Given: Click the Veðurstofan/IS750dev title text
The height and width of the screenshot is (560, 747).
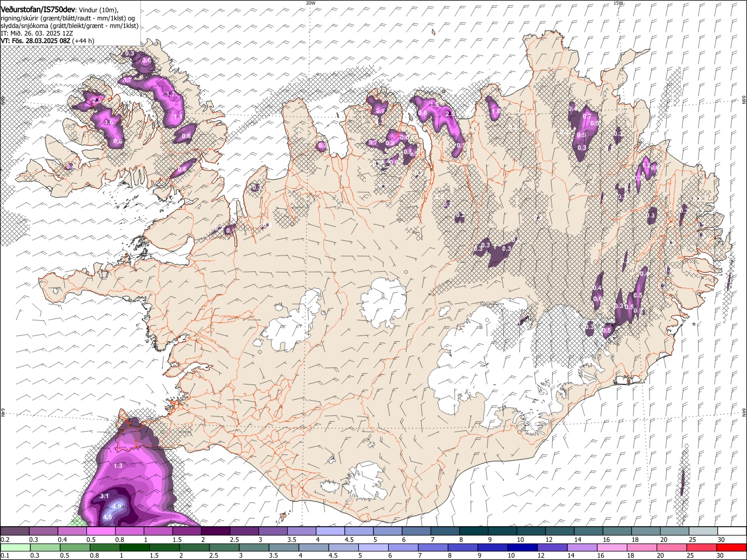Looking at the screenshot, I should click(37, 9).
